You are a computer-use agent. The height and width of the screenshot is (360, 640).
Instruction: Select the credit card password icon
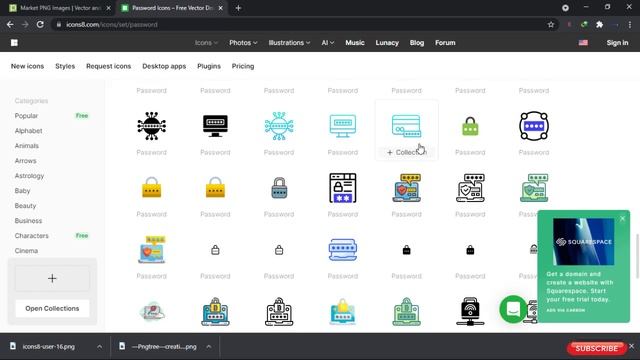click(x=406, y=126)
